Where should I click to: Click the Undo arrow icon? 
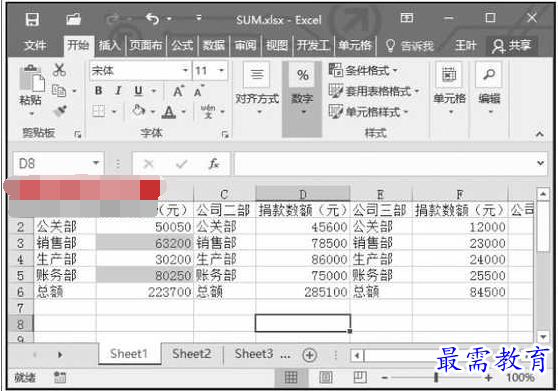pos(152,18)
